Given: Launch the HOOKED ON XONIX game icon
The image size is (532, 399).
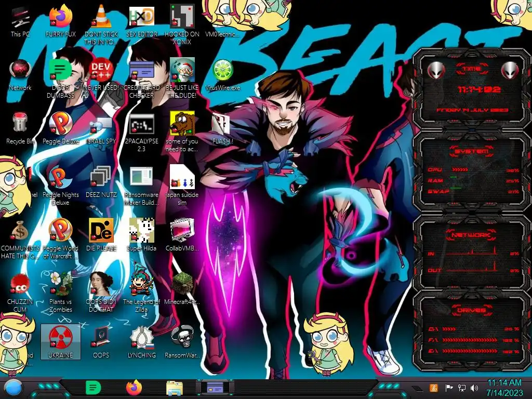Looking at the screenshot, I should pos(182,24).
